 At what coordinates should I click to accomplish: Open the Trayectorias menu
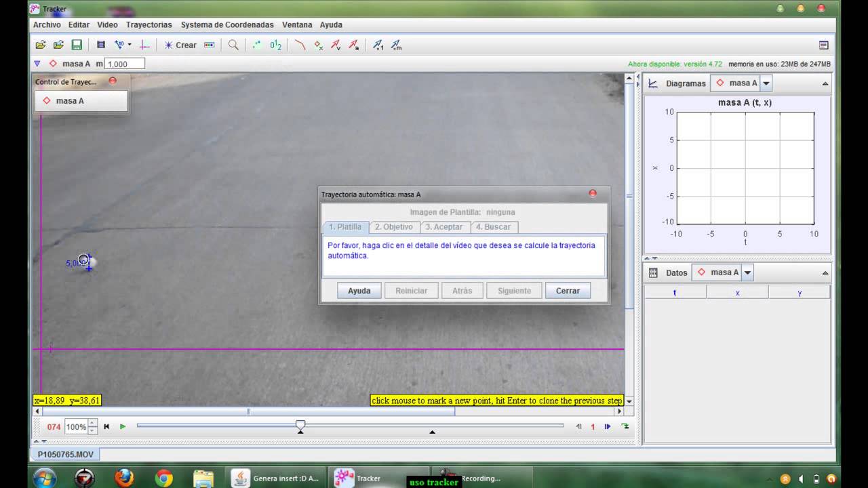click(x=149, y=24)
